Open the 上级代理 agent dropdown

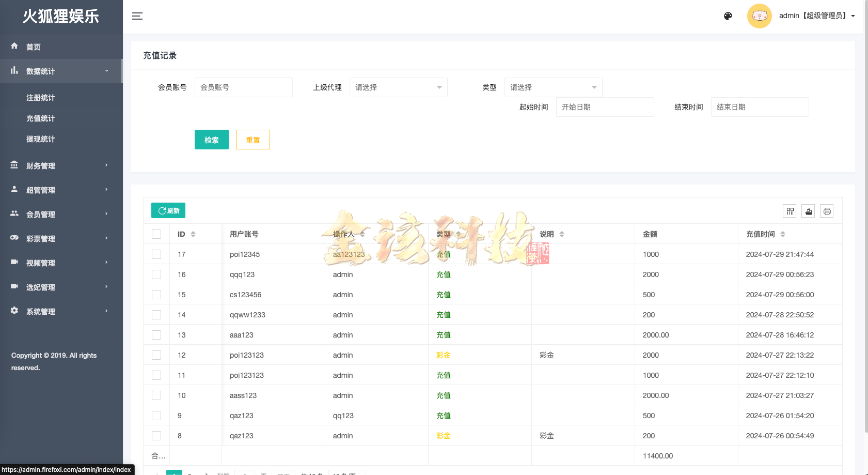(398, 87)
